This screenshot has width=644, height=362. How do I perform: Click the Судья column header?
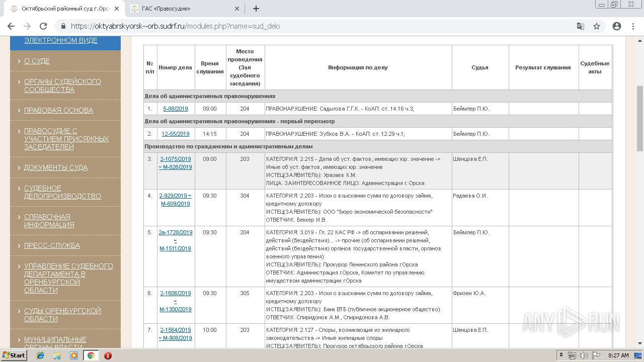pos(480,67)
